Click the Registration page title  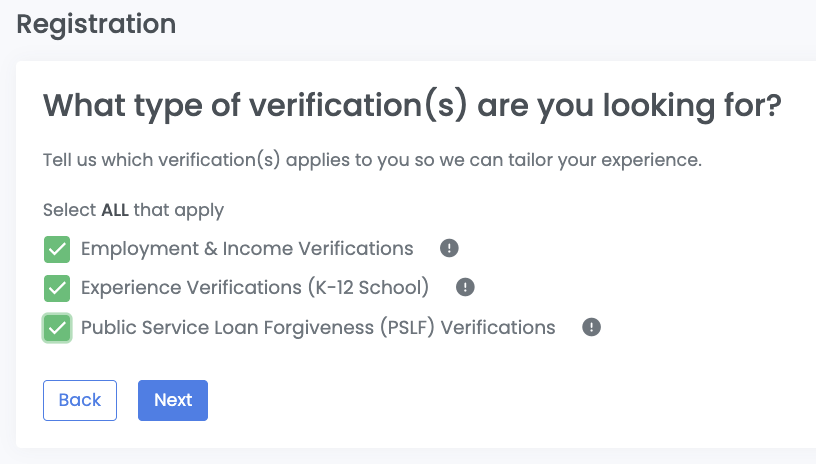click(96, 24)
